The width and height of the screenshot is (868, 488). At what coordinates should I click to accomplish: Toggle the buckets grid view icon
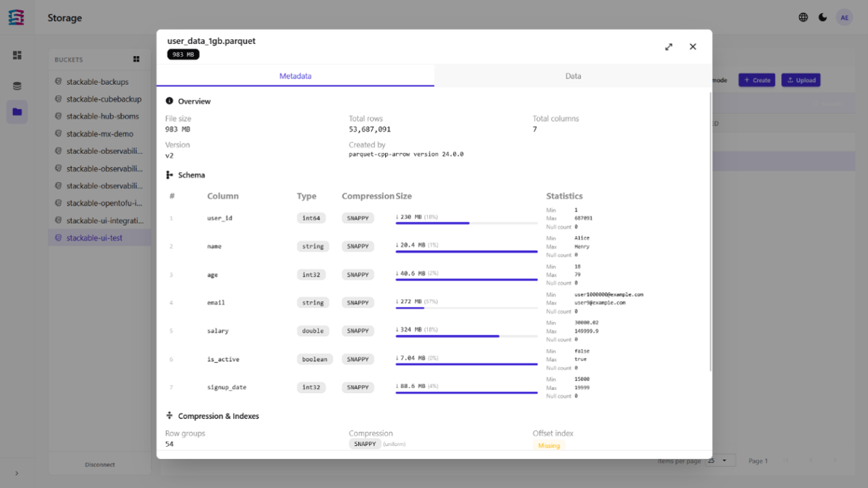pyautogui.click(x=136, y=60)
